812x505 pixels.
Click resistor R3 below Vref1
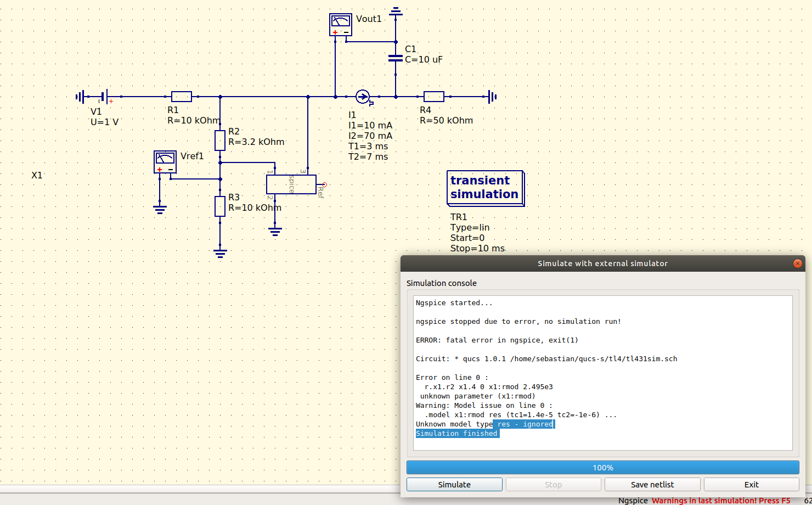tap(220, 206)
